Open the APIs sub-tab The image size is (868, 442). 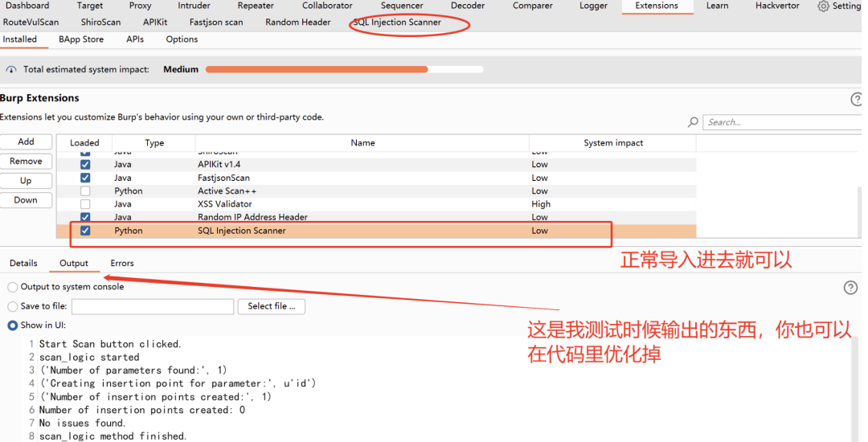pyautogui.click(x=134, y=39)
